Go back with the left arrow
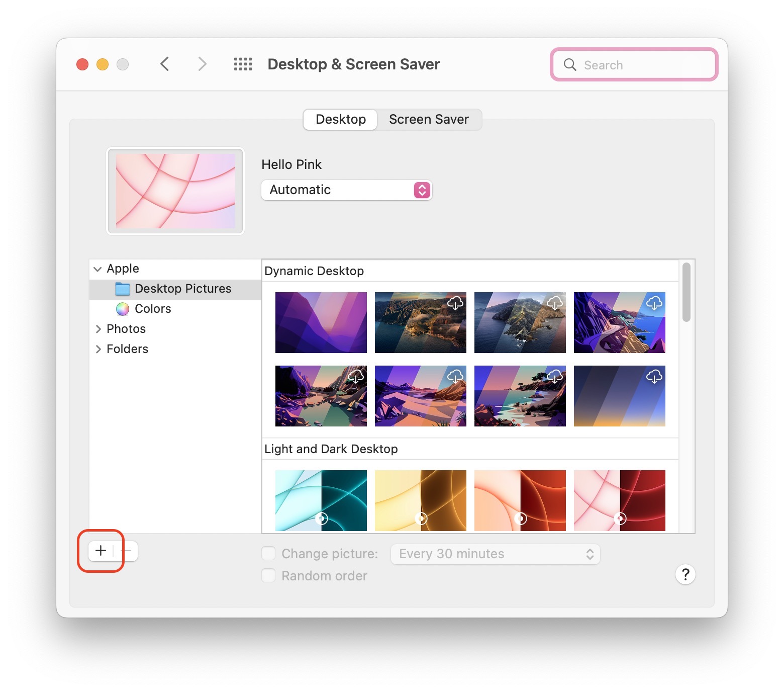The width and height of the screenshot is (784, 692). (164, 64)
